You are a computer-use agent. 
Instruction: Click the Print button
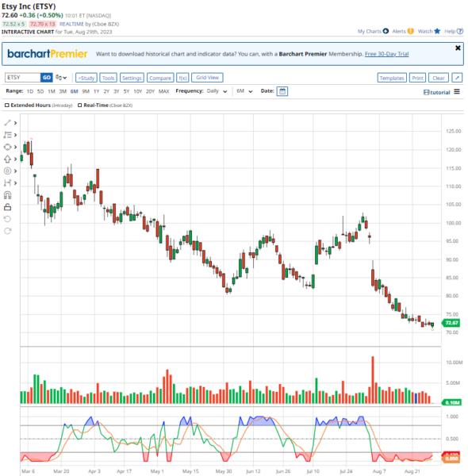click(417, 78)
